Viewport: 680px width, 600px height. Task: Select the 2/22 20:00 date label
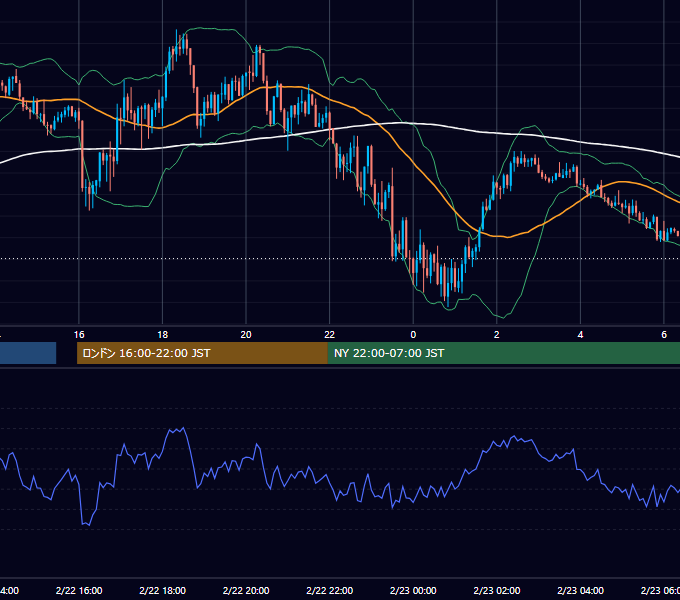point(246,590)
